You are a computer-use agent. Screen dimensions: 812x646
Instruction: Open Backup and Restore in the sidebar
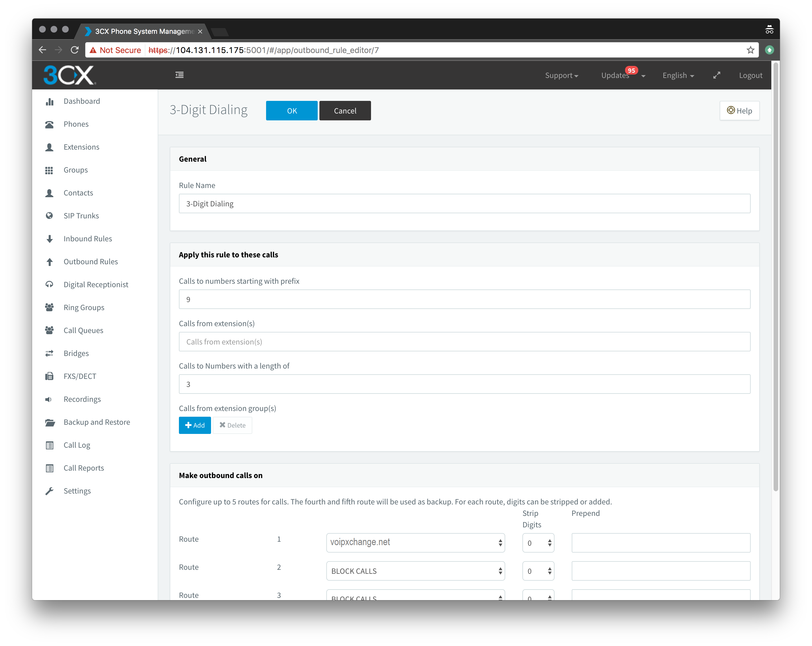[97, 422]
